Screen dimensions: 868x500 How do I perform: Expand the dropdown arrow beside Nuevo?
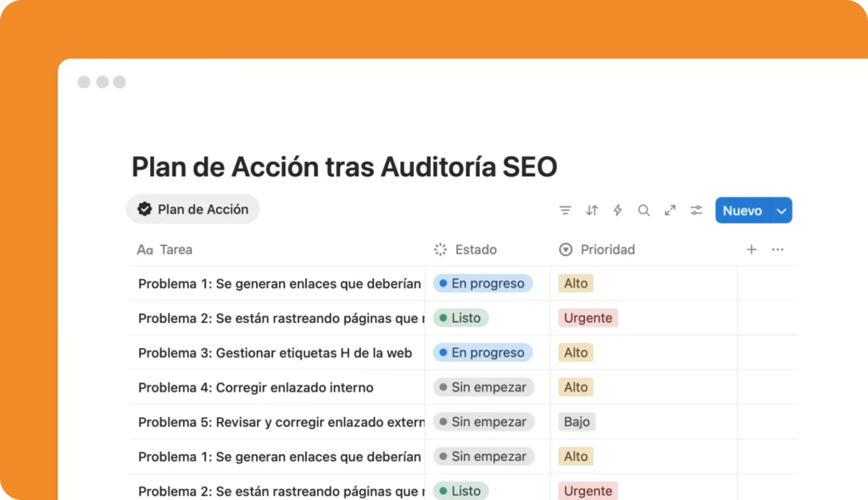781,211
